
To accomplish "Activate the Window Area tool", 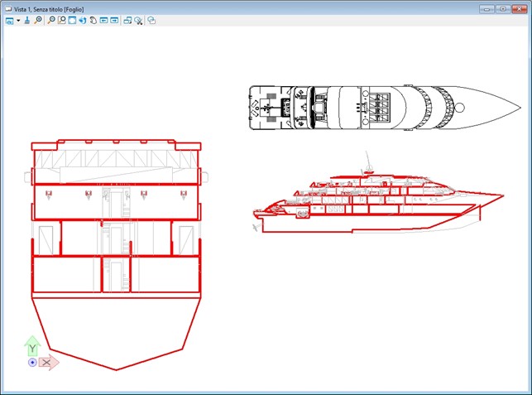I will 62,20.
